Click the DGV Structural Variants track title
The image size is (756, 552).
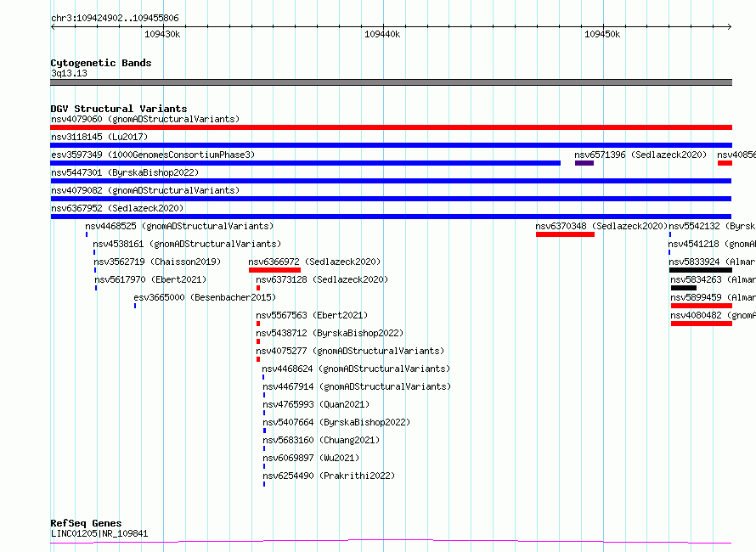click(x=119, y=109)
